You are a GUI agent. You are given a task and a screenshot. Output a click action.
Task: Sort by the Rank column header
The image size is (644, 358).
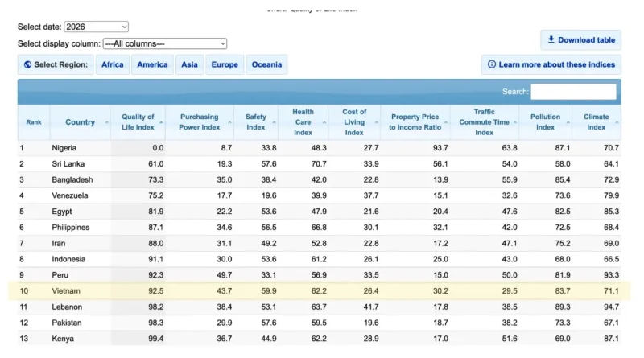click(34, 122)
